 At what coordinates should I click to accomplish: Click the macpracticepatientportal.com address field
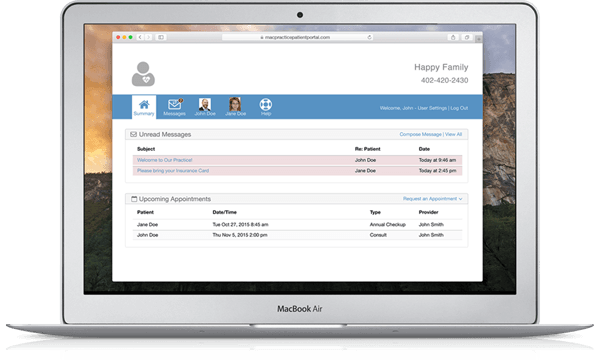pos(297,37)
